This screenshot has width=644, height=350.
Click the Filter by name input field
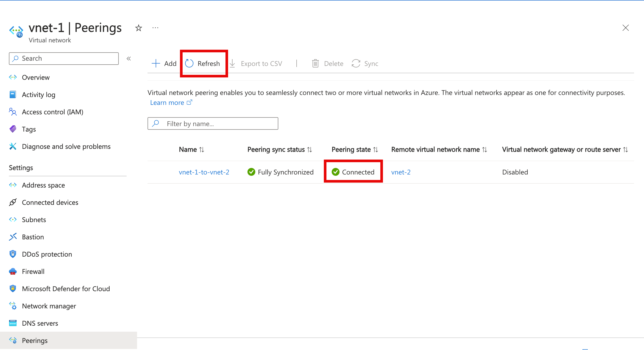(212, 124)
